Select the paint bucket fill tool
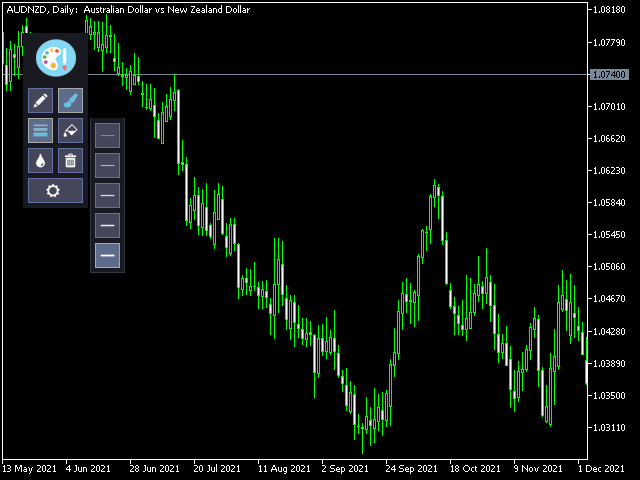The height and width of the screenshot is (480, 640). click(x=71, y=131)
